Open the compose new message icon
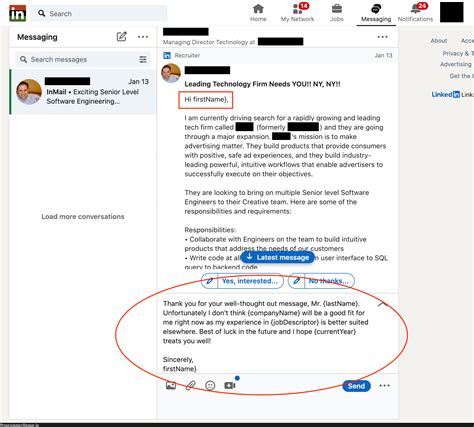Image resolution: width=474 pixels, height=427 pixels. point(122,37)
